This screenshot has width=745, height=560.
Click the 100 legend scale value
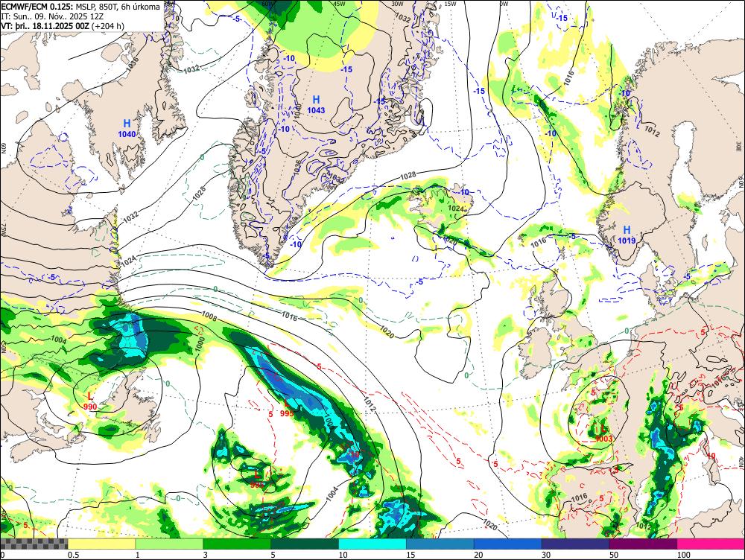[683, 555]
